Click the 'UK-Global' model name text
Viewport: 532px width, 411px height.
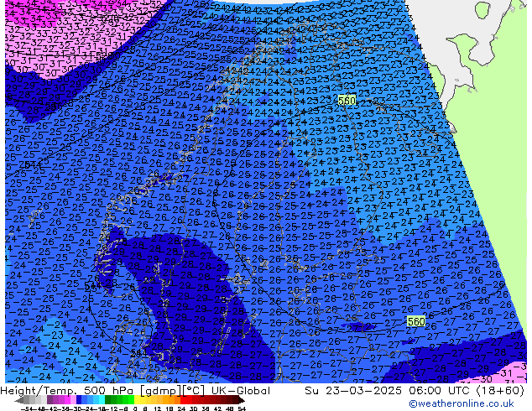[241, 391]
